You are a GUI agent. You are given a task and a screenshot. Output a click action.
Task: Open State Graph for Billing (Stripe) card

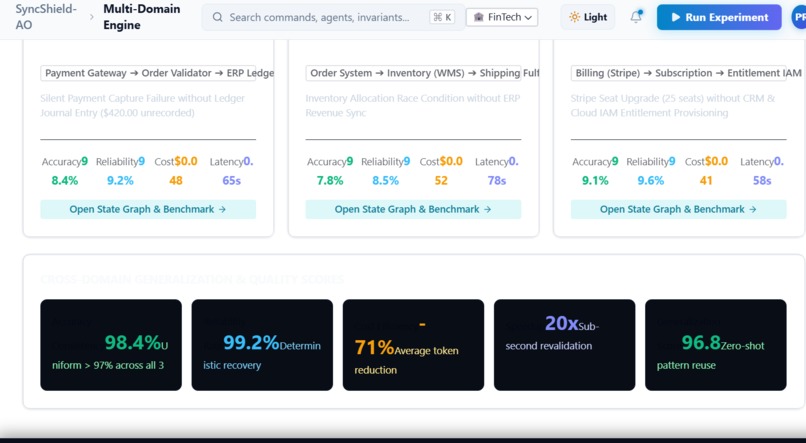click(679, 209)
